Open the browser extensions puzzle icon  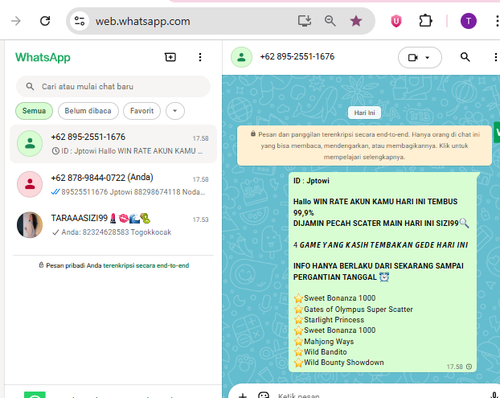425,21
